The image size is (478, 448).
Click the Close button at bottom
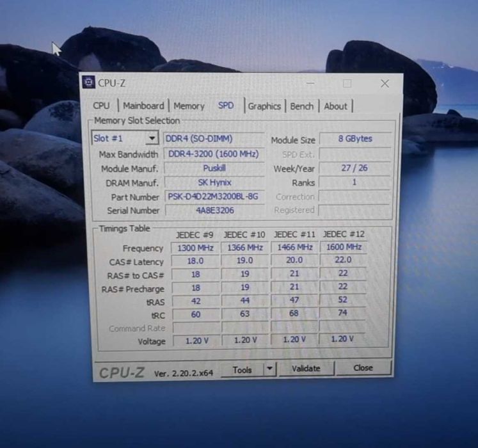[x=363, y=368]
